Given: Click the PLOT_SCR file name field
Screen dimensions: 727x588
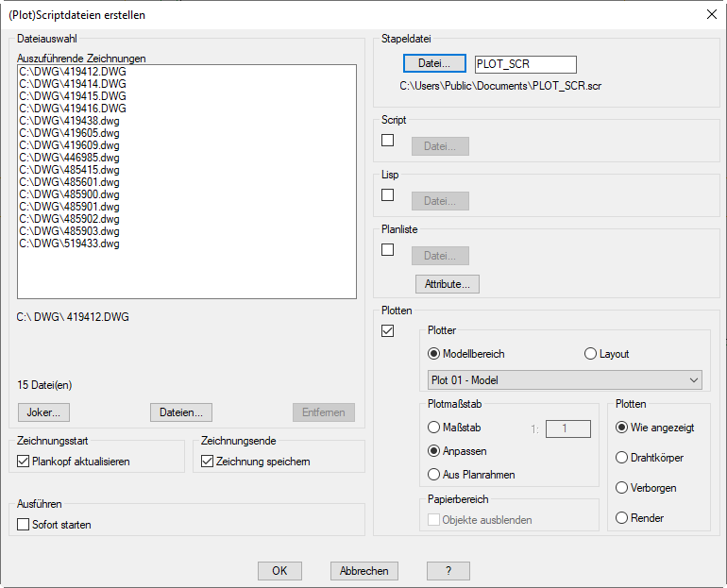Looking at the screenshot, I should 525,64.
